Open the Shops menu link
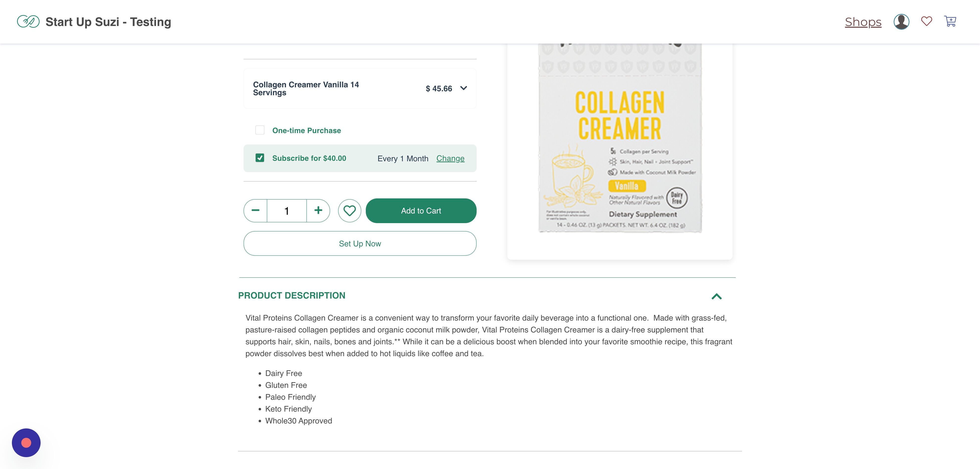980x469 pixels. pos(863,22)
